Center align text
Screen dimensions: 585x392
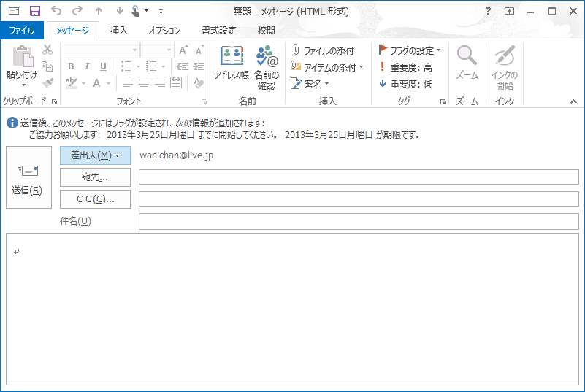click(x=144, y=82)
